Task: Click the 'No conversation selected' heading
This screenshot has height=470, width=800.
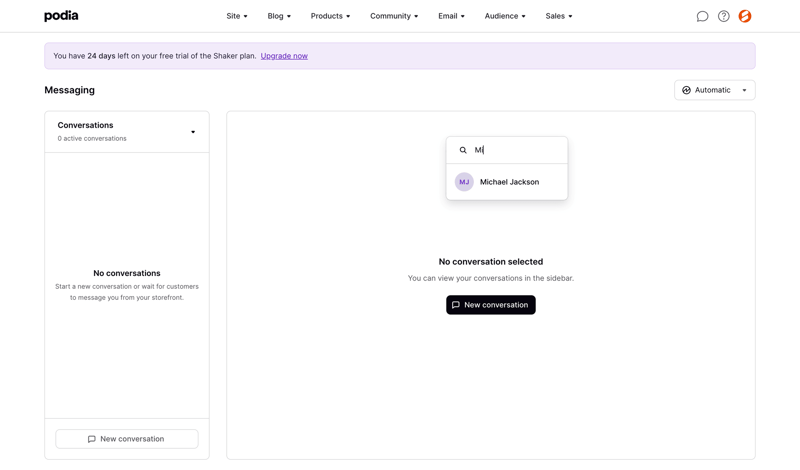Action: click(491, 261)
